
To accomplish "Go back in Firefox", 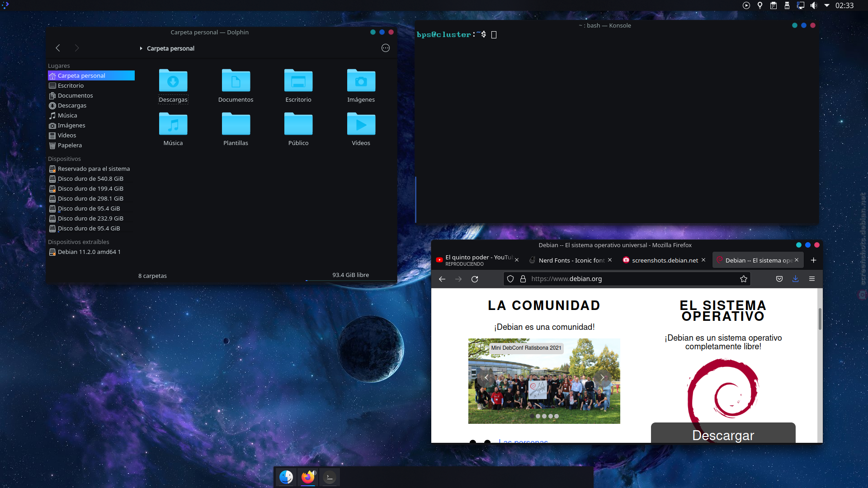I will (x=442, y=279).
